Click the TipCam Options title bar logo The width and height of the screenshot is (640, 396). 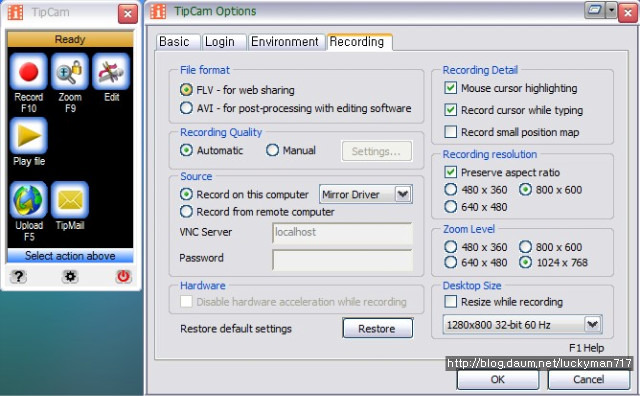coord(158,11)
